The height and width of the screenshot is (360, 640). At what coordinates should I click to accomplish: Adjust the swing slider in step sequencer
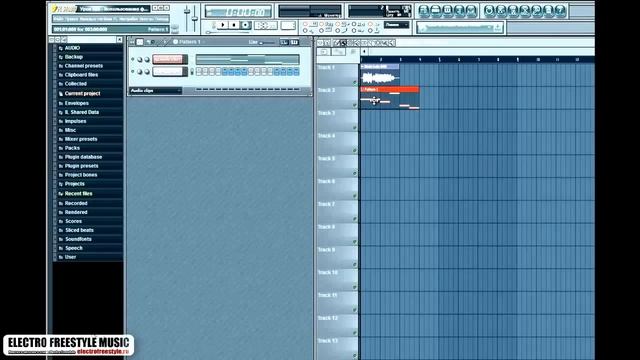pyautogui.click(x=267, y=42)
